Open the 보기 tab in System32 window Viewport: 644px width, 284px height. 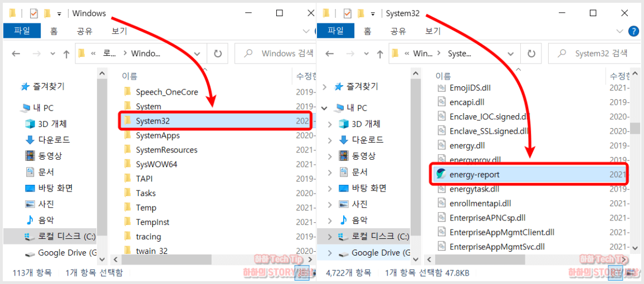pos(433,31)
